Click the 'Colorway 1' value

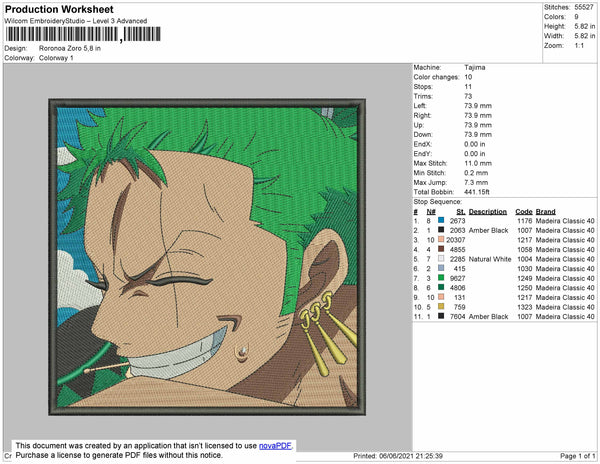click(56, 58)
